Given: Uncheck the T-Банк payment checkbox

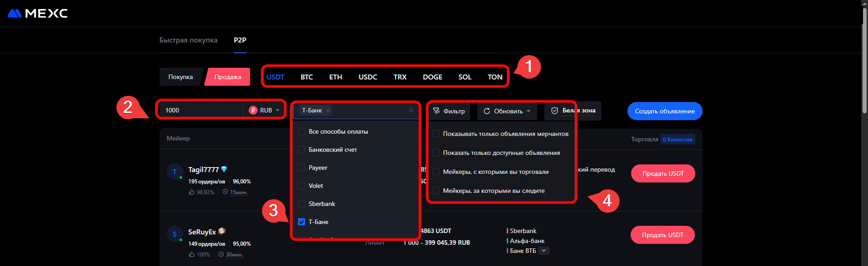Looking at the screenshot, I should pyautogui.click(x=302, y=222).
